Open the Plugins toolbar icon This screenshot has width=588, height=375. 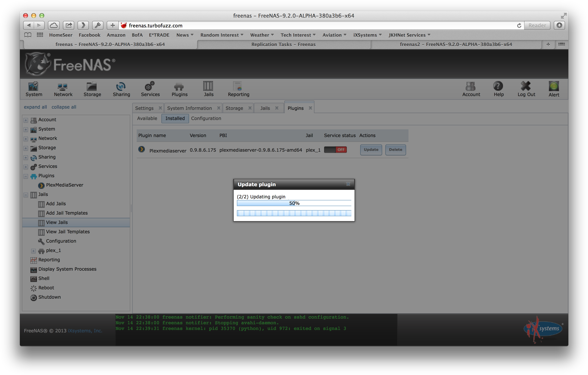tap(180, 89)
